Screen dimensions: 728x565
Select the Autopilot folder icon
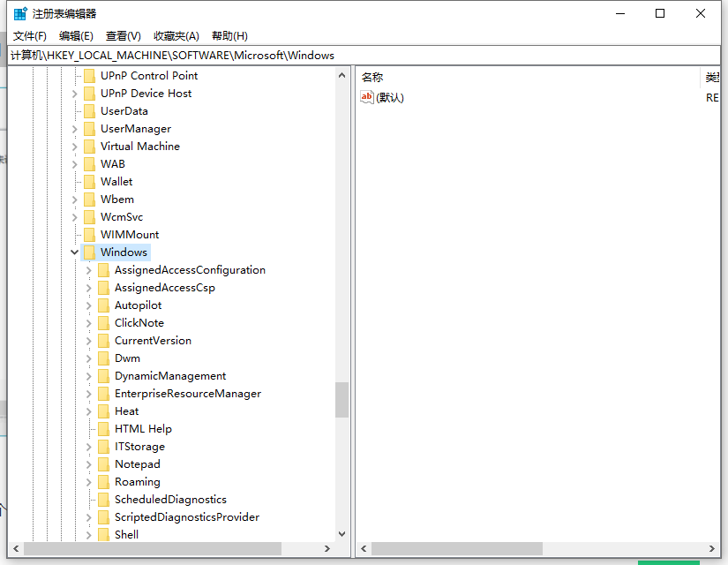point(105,305)
